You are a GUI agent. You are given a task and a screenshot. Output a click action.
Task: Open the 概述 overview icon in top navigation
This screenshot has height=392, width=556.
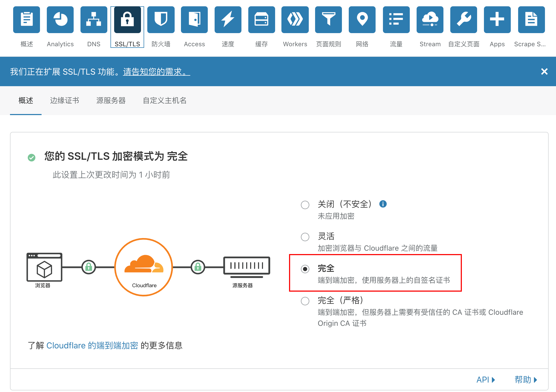[x=27, y=20]
